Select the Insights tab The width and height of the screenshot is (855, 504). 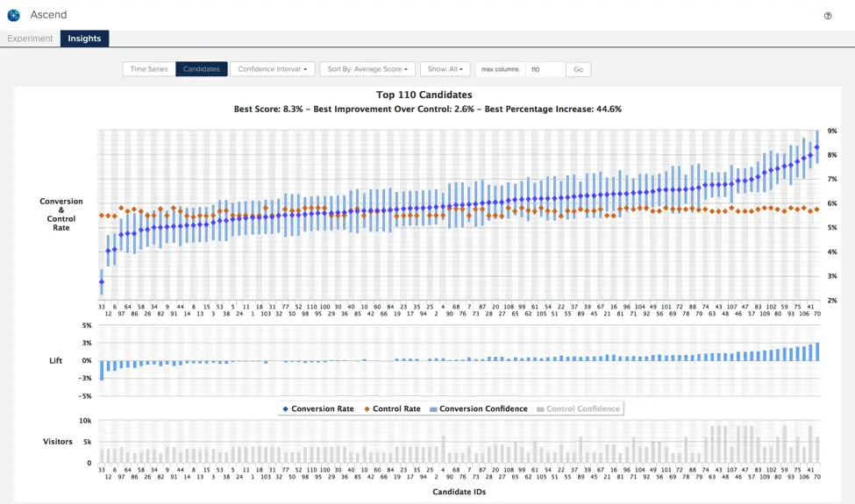point(84,39)
